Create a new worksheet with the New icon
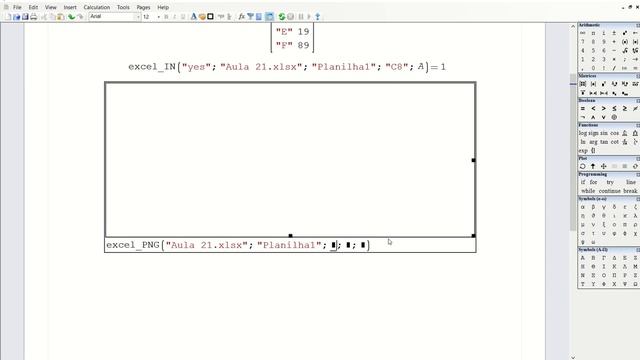This screenshot has width=640, height=360. click(x=8, y=17)
